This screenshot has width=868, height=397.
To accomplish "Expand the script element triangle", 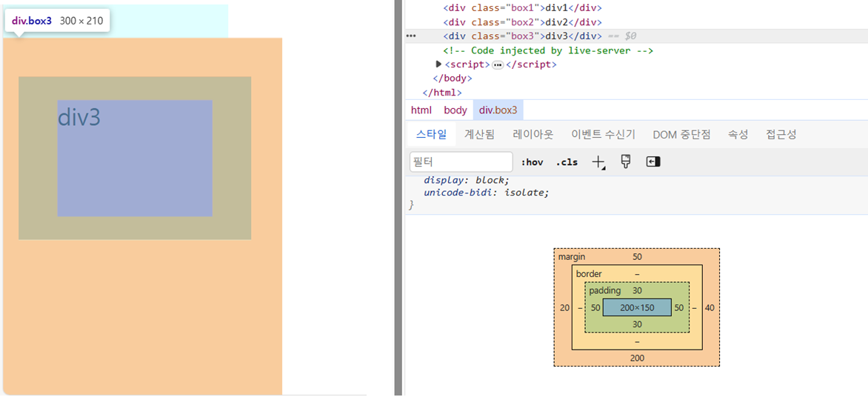I will pyautogui.click(x=439, y=64).
